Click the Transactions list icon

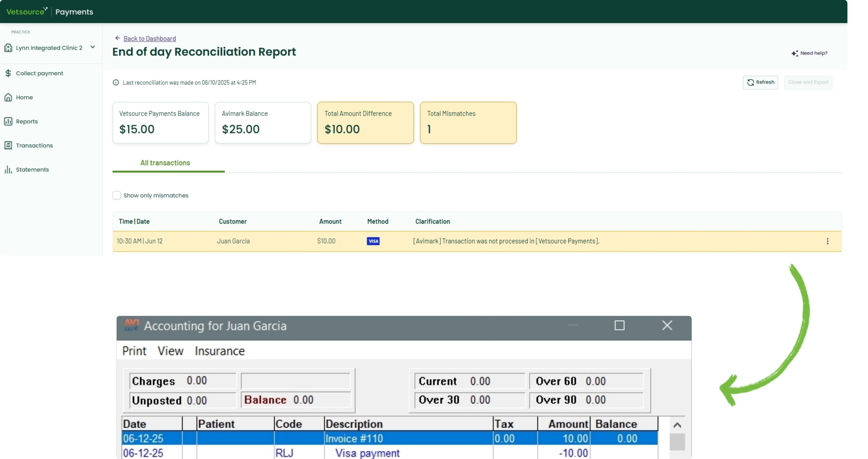click(x=8, y=145)
